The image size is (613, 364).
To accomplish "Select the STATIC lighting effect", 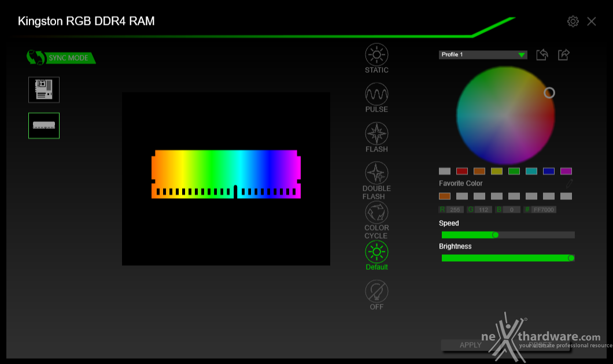I will click(376, 58).
